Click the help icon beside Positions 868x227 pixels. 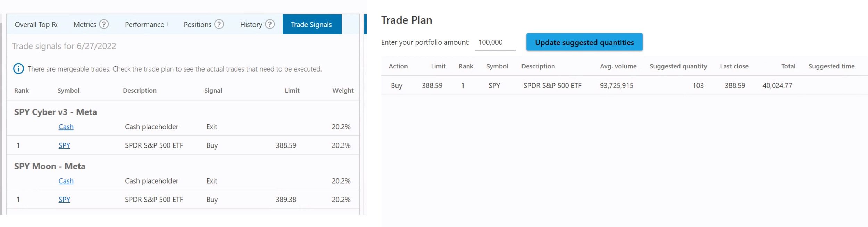pyautogui.click(x=219, y=24)
